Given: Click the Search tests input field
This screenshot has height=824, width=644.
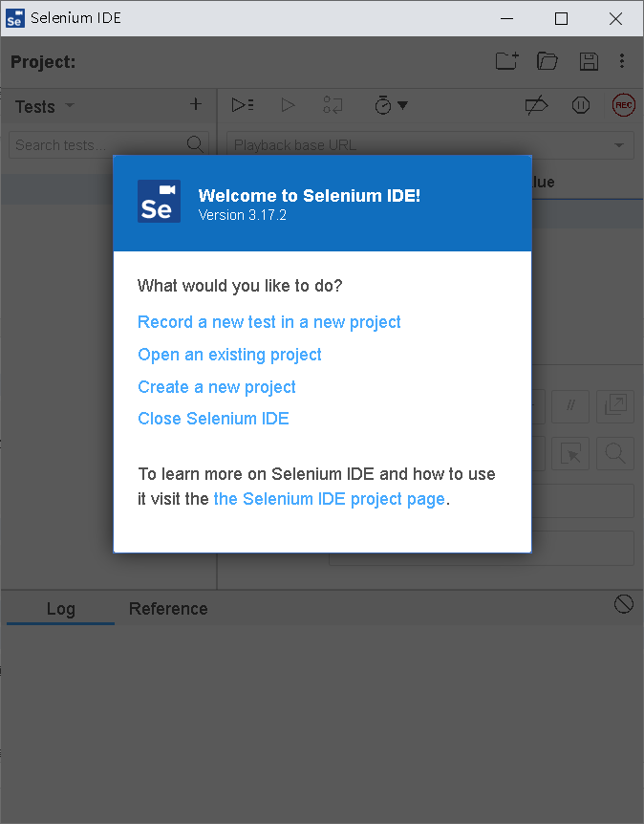Looking at the screenshot, I should tap(96, 145).
